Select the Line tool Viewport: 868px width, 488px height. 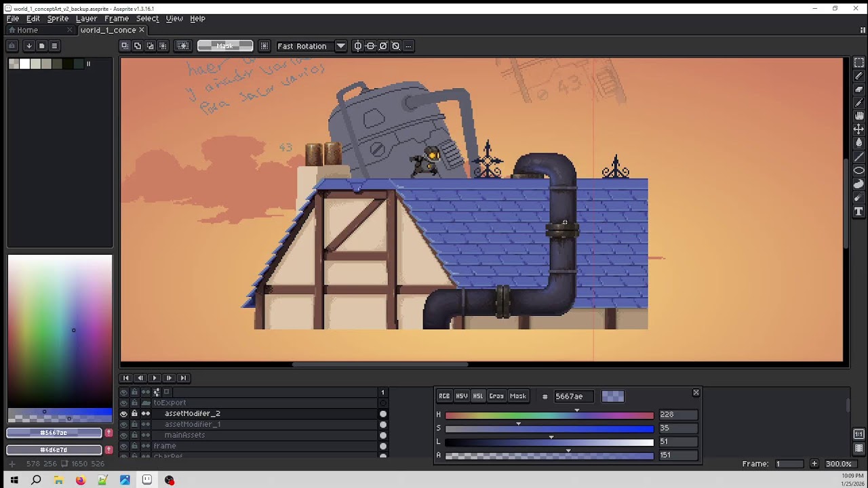[x=859, y=157]
